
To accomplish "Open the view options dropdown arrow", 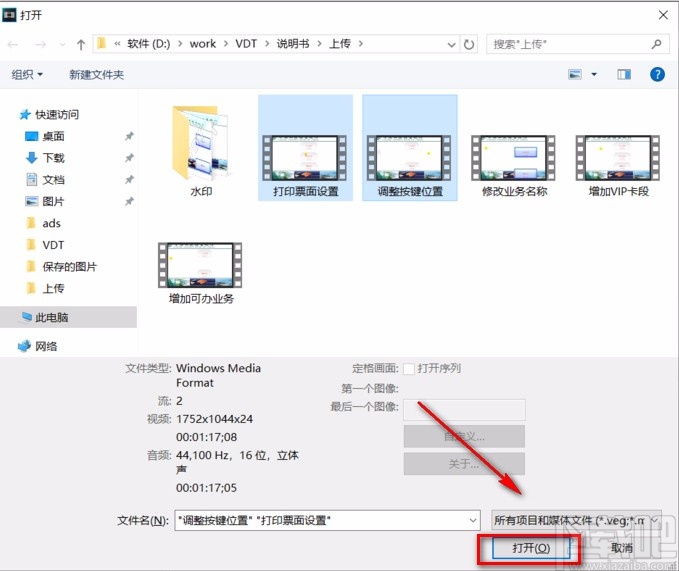I will [594, 74].
